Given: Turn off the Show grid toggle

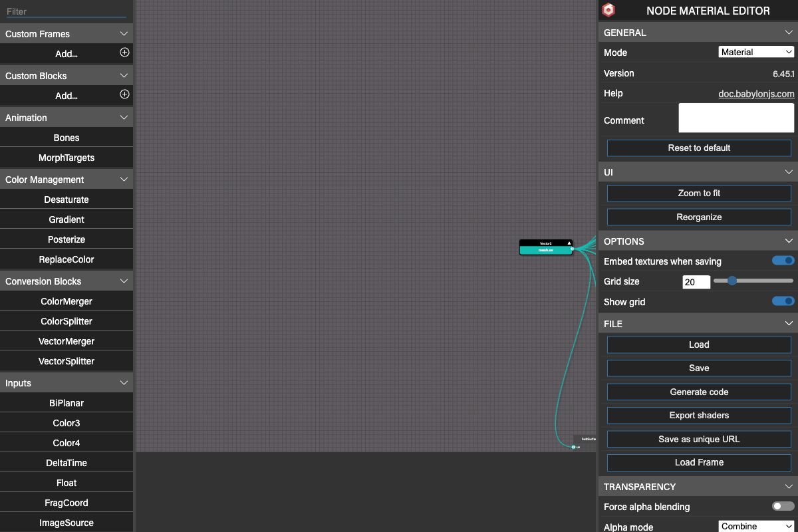Looking at the screenshot, I should click(x=782, y=301).
